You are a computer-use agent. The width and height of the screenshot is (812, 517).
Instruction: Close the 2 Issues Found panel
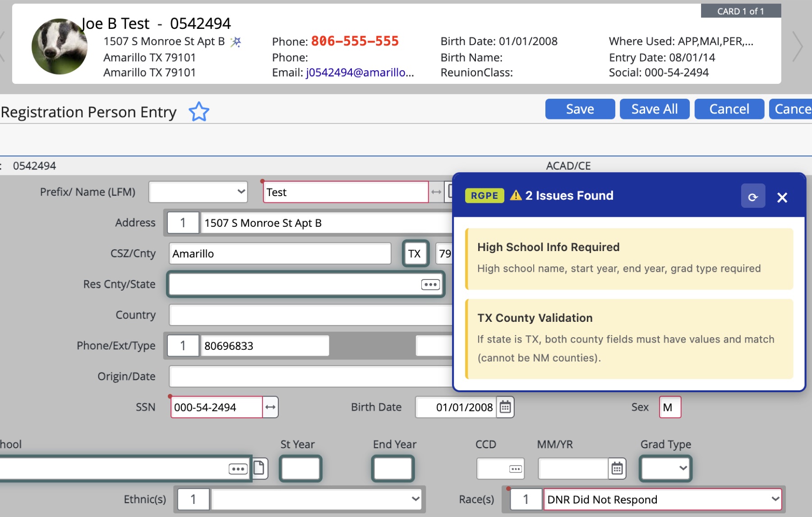click(x=782, y=197)
